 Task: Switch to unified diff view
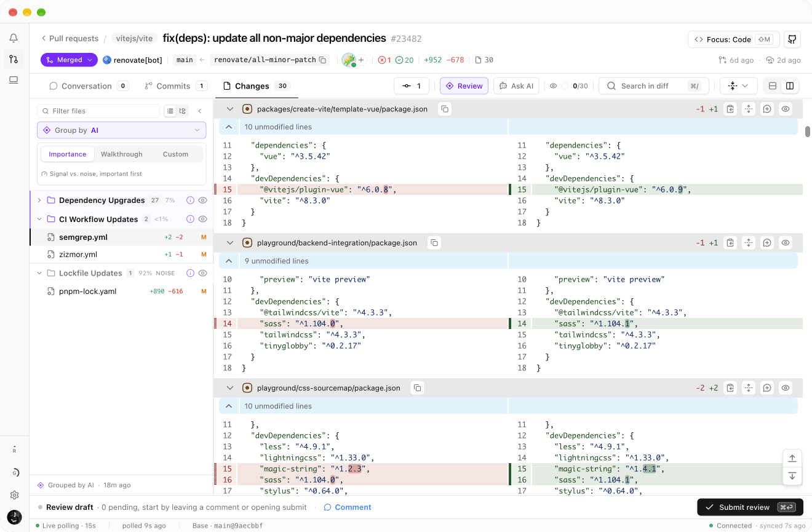(773, 86)
